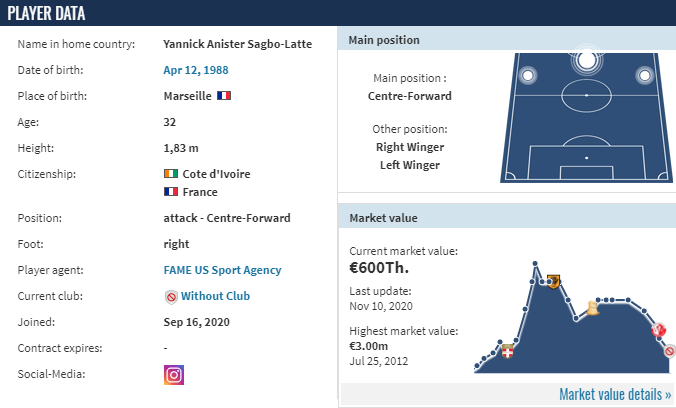Click the red club crest near the chart's end
Screen dimensions: 676x408
tap(658, 330)
